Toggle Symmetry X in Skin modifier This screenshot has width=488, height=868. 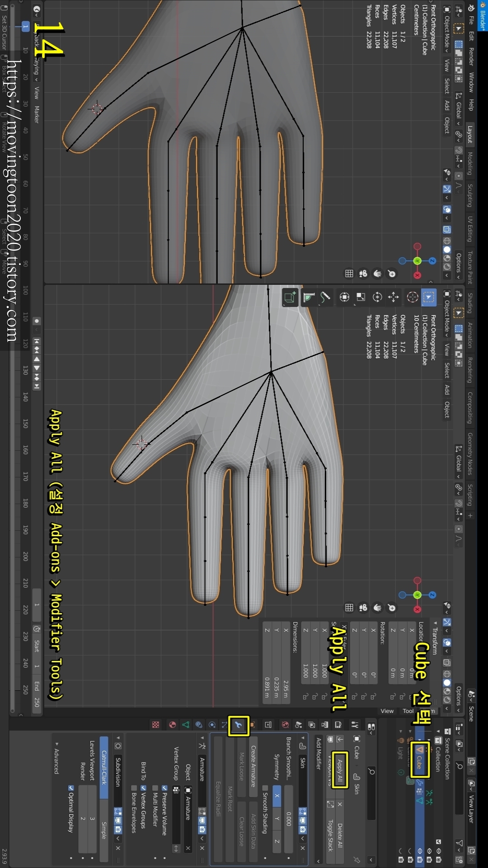coord(277,796)
